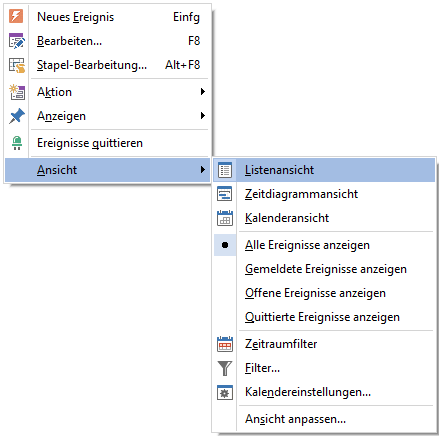Click the Aktion sparkle icon
Viewport: 439px width, 436px height.
click(x=17, y=92)
